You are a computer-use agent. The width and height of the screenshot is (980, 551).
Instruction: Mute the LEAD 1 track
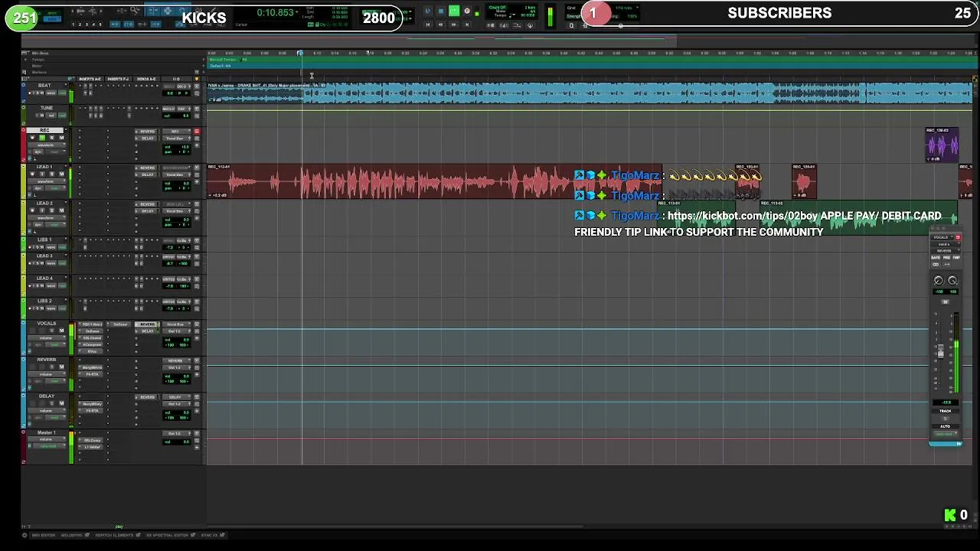pyautogui.click(x=61, y=174)
